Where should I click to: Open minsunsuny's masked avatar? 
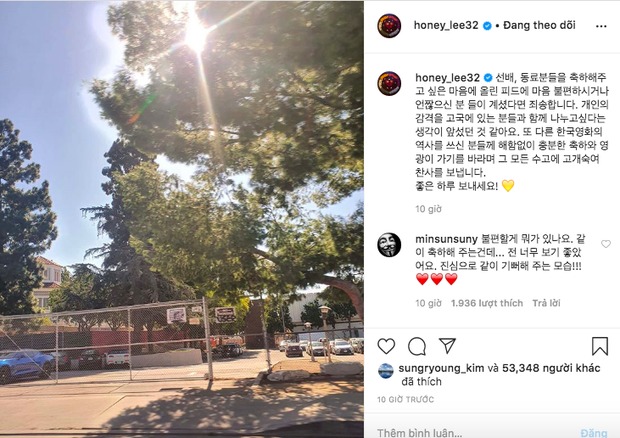(x=389, y=245)
